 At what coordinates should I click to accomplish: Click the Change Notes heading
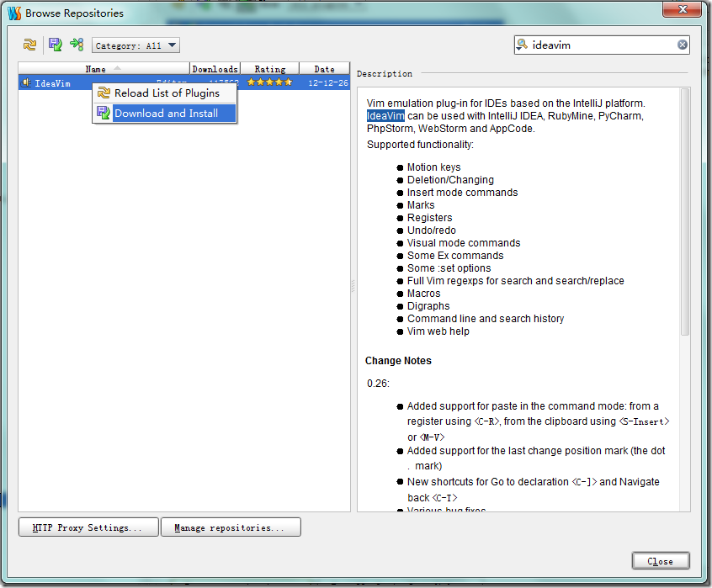pos(398,361)
